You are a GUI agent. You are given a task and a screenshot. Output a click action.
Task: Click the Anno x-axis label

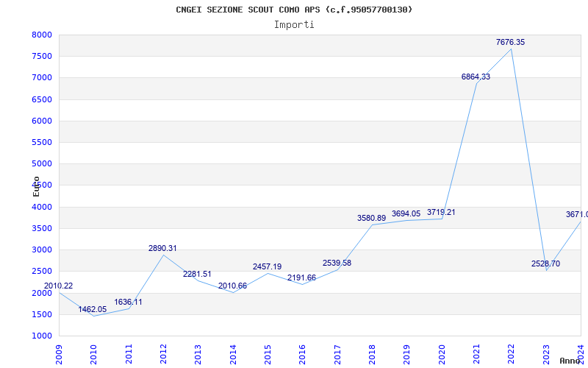coord(570,361)
